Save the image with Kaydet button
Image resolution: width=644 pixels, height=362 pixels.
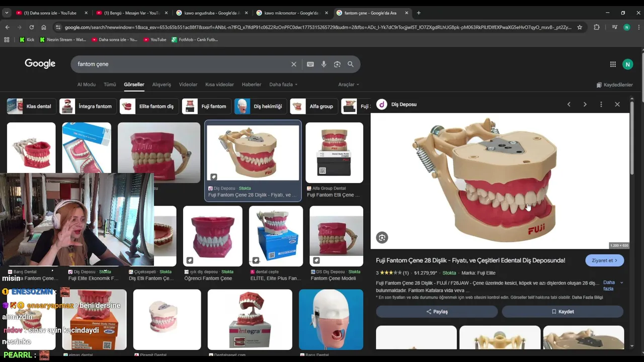pos(562,312)
